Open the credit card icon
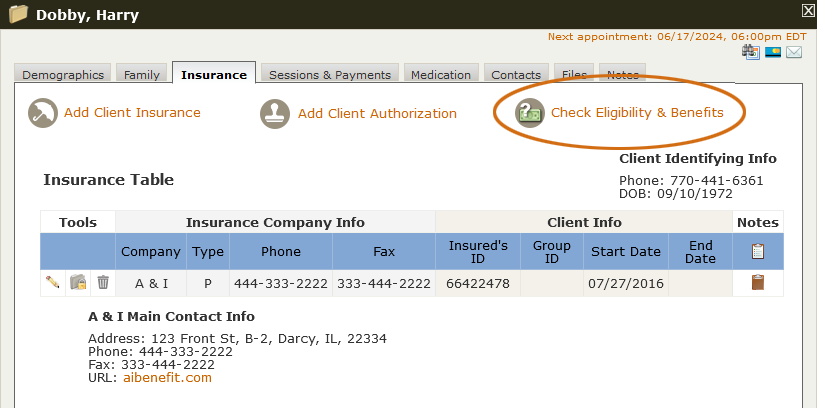The height and width of the screenshot is (408, 817). coord(773,52)
